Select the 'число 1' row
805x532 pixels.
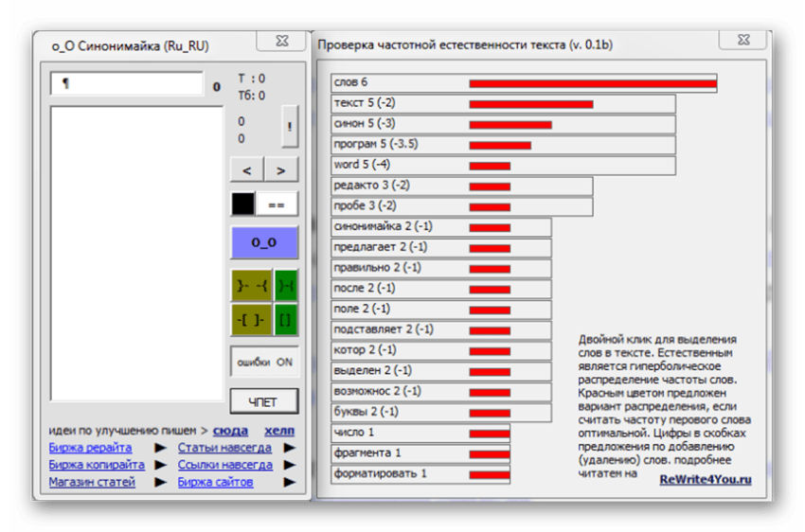click(x=420, y=433)
